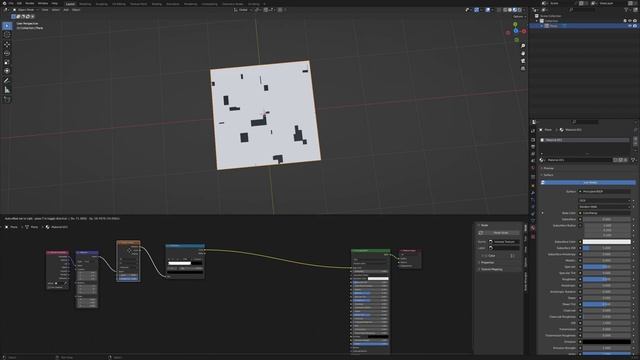Screen dimensions: 640x360
Task: Open the Window menu
Action: 43,3
